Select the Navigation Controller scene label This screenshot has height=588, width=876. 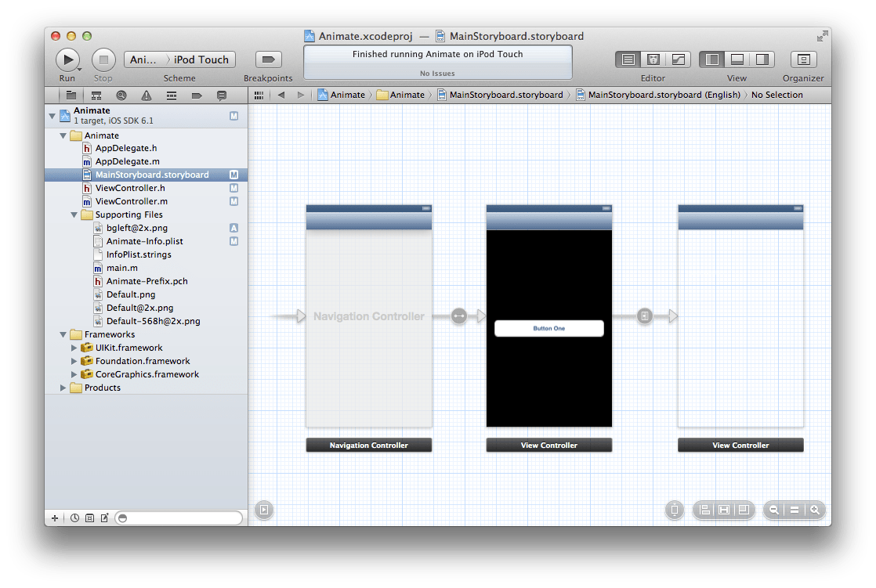tap(369, 445)
